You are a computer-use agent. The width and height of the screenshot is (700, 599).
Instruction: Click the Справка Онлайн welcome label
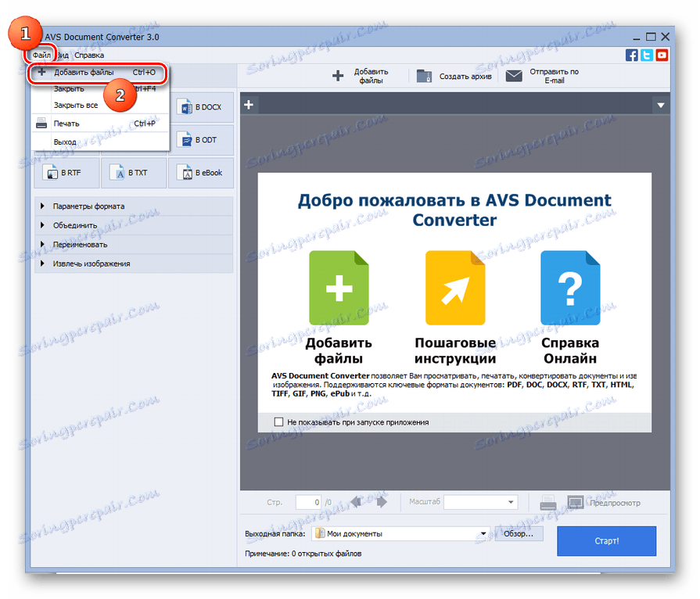tap(570, 351)
